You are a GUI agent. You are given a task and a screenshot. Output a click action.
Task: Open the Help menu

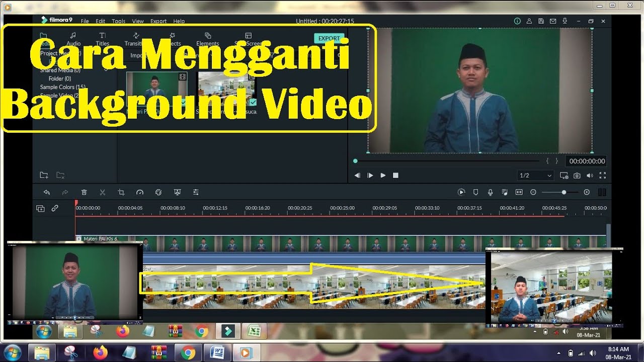pos(179,21)
